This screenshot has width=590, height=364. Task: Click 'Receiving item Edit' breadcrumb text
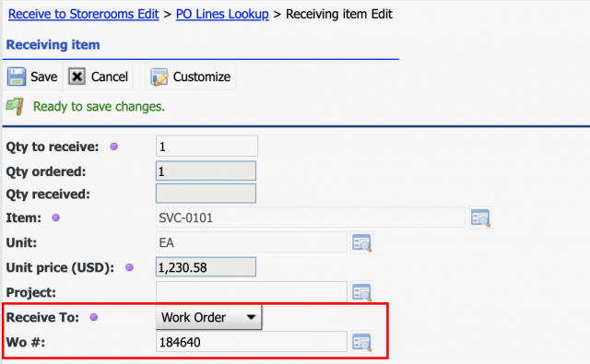pos(339,14)
